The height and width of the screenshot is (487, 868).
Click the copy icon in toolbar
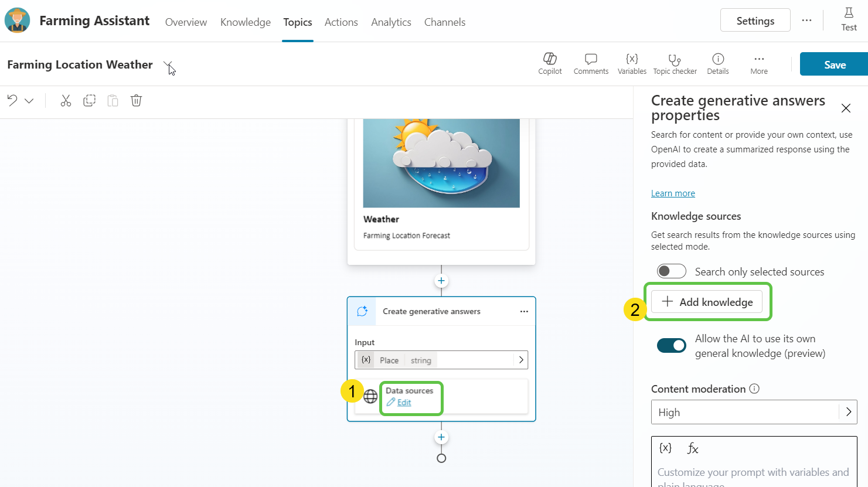89,101
